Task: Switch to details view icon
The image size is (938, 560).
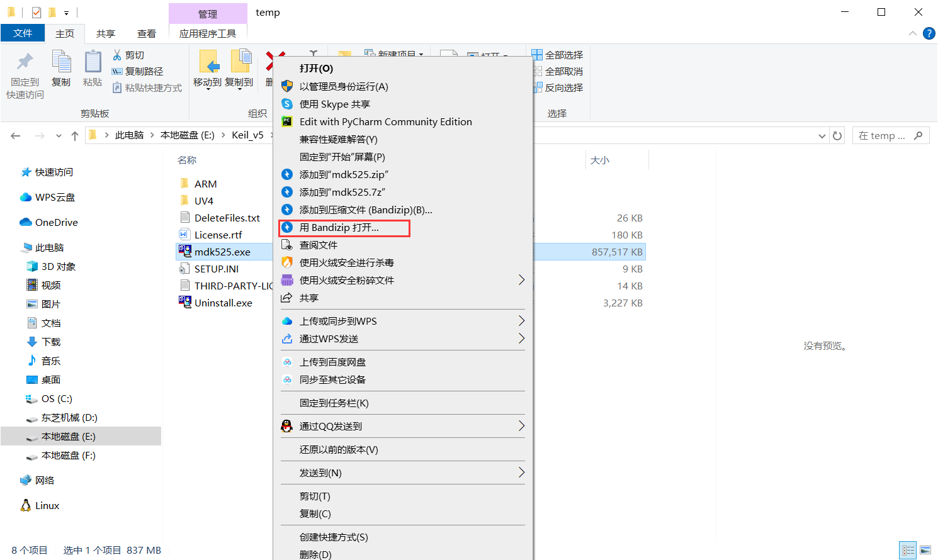Action: pos(908,550)
